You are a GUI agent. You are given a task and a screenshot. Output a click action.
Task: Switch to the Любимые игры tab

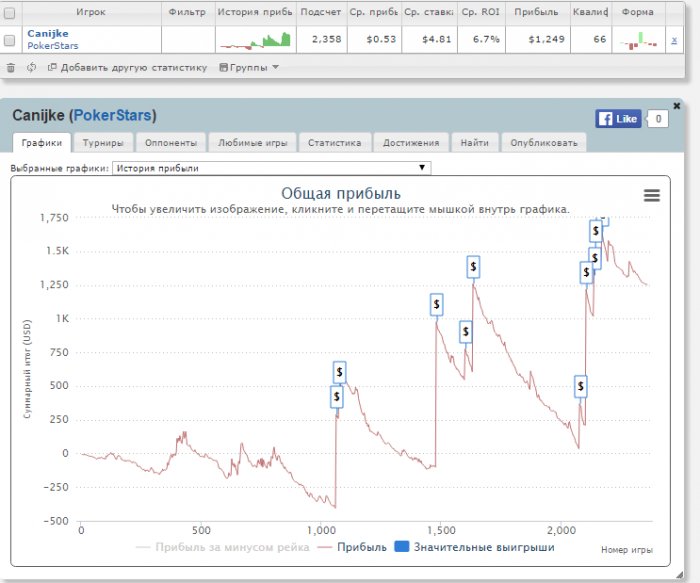pos(252,143)
